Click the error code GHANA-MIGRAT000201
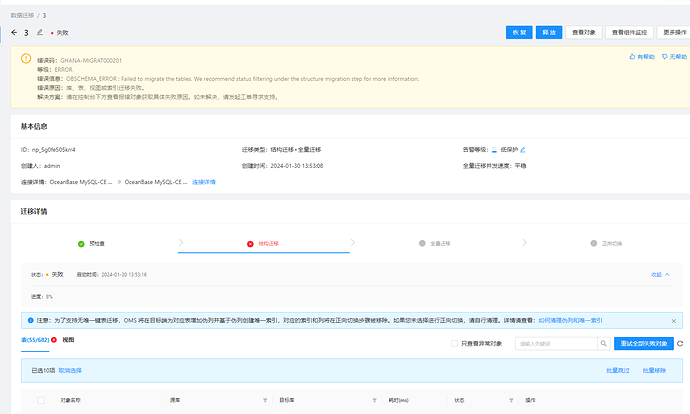 pos(91,60)
